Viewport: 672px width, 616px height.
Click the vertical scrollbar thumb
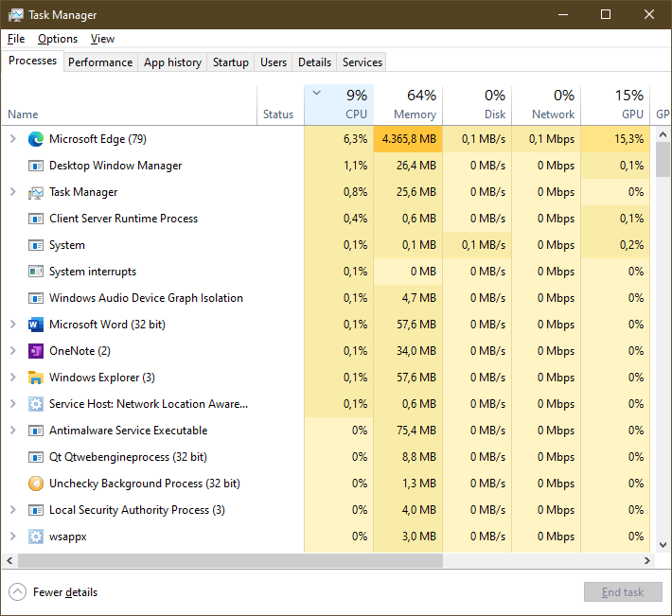point(663,160)
